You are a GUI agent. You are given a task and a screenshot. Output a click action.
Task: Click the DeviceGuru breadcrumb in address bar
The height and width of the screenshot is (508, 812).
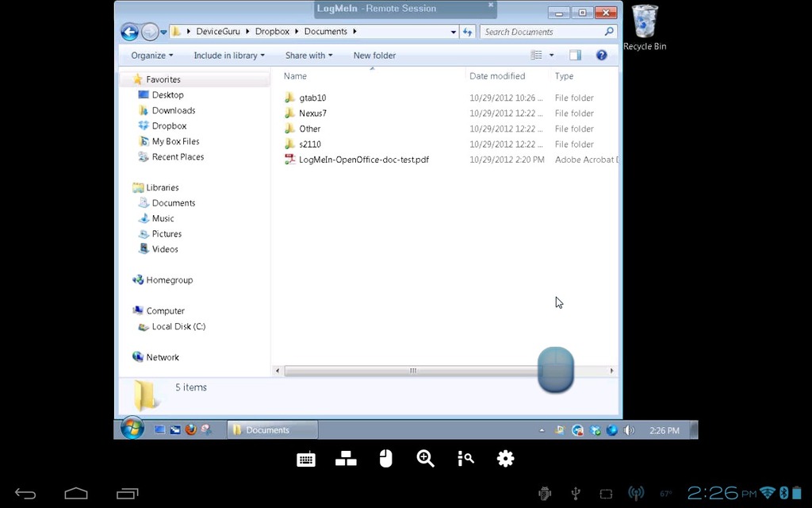pos(218,31)
